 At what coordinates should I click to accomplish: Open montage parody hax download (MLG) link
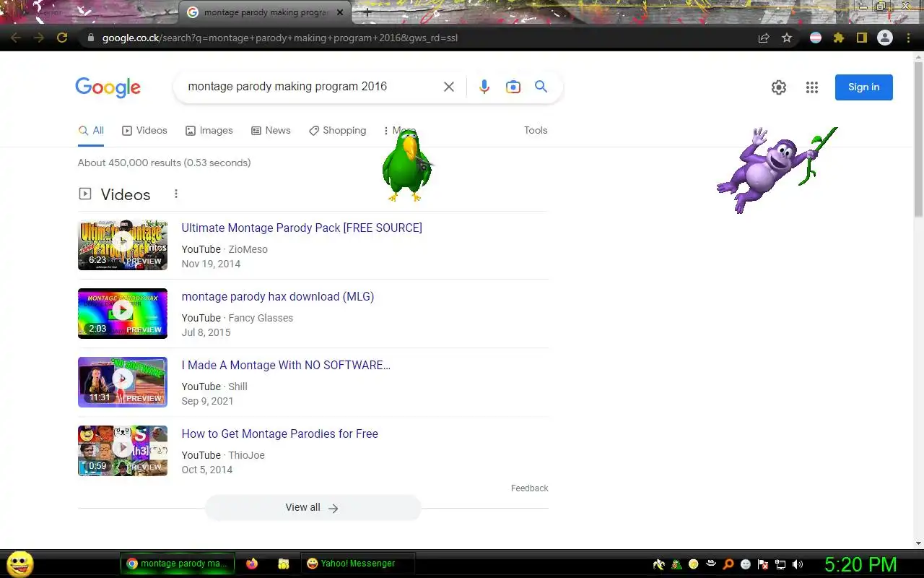pos(278,296)
